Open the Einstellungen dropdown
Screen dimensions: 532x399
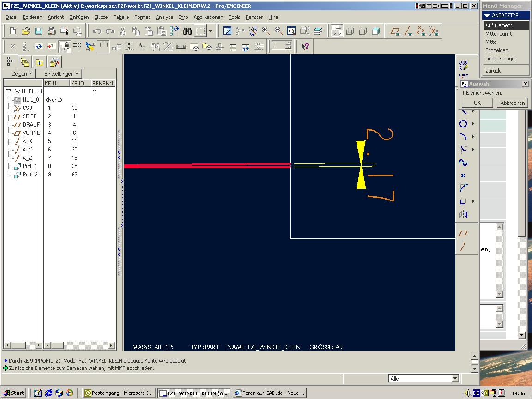tap(59, 73)
